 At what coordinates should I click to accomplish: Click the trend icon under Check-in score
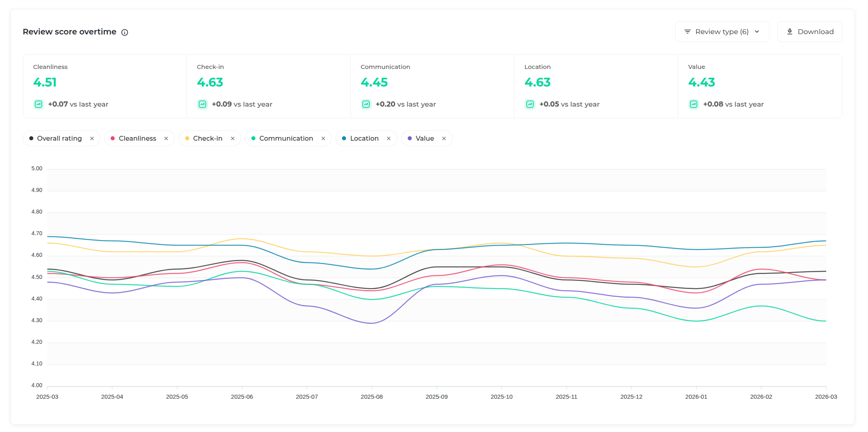pos(202,104)
